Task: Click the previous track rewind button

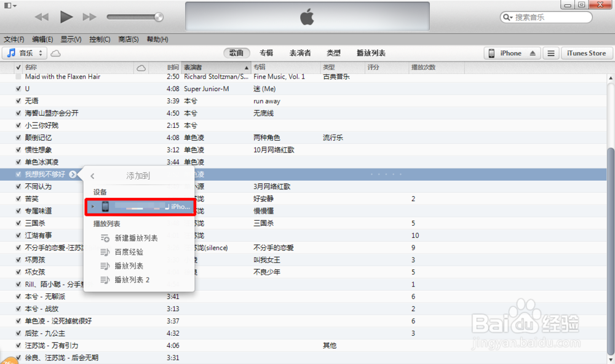Action: coord(42,17)
